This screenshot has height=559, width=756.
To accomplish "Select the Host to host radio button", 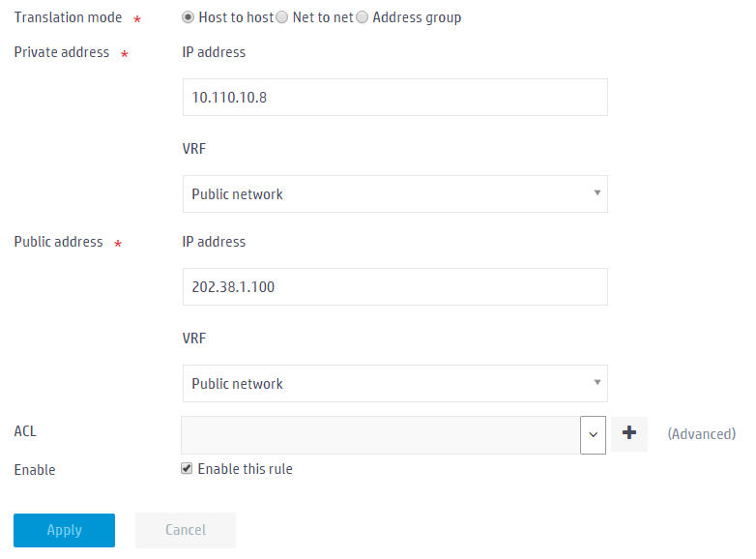I will (189, 17).
